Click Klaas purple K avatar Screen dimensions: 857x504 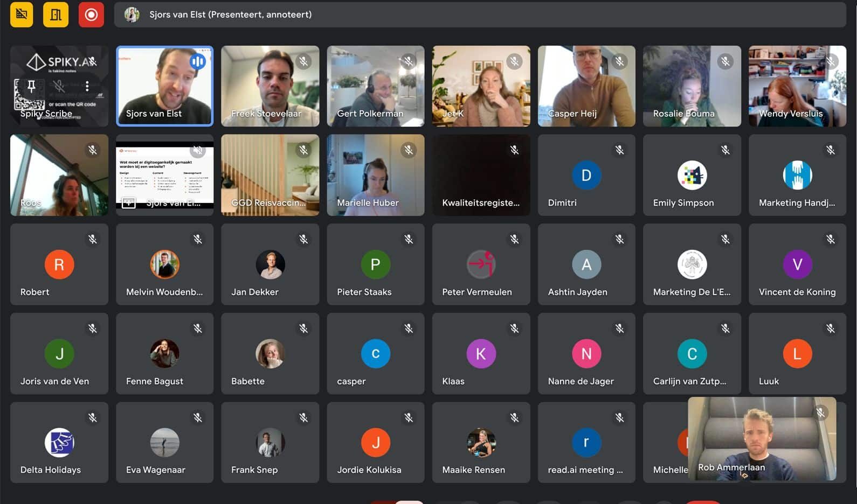[x=481, y=353]
